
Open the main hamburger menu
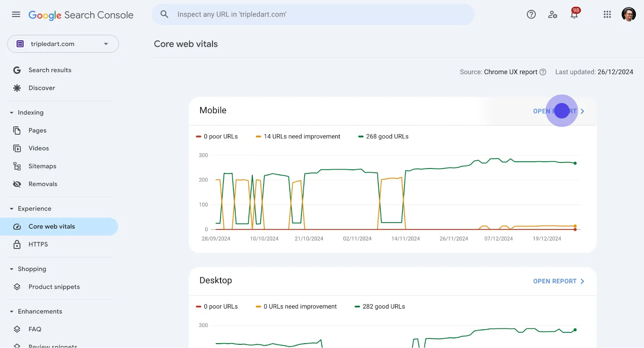[x=16, y=14]
